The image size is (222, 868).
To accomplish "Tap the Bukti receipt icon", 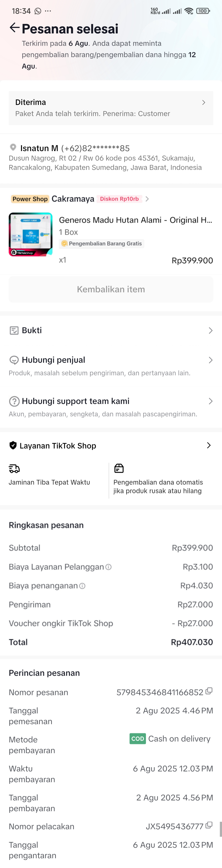I will [x=14, y=330].
